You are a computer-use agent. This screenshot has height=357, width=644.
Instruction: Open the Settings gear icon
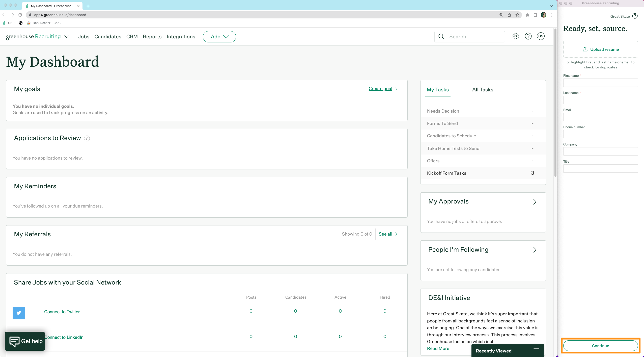pyautogui.click(x=515, y=37)
